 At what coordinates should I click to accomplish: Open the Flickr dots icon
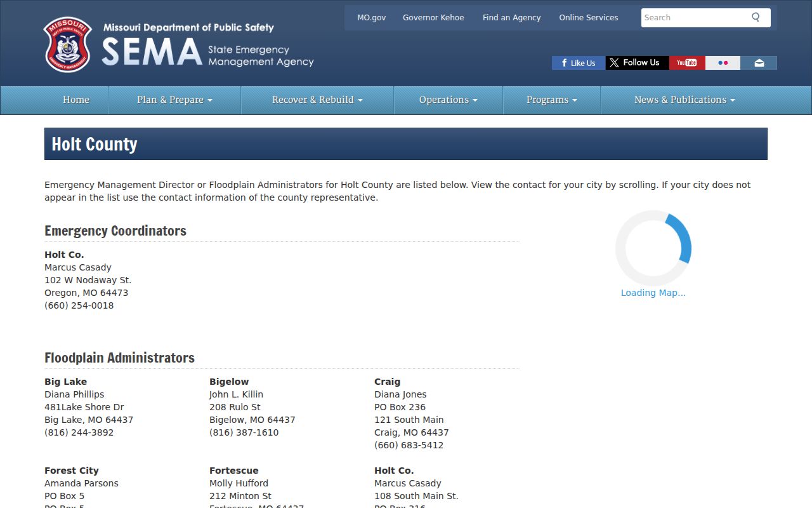pos(723,63)
